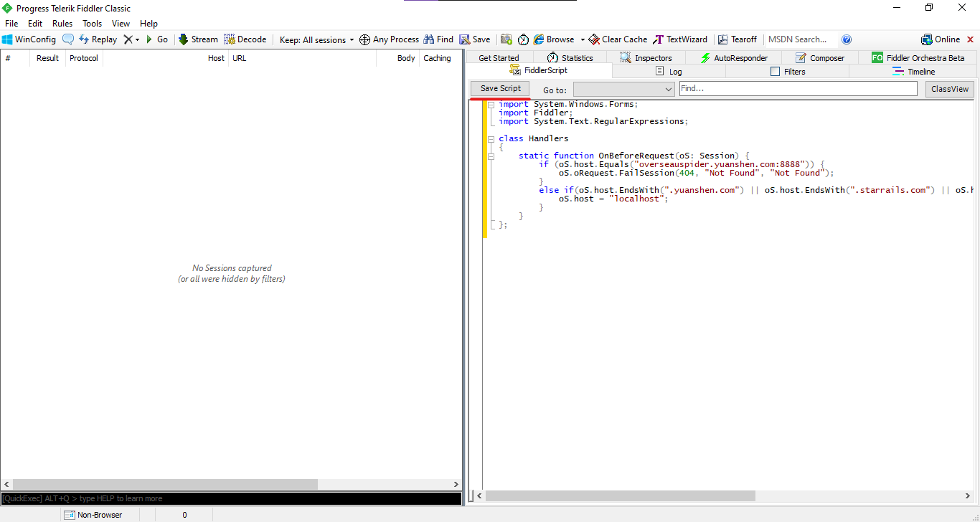This screenshot has width=980, height=522.
Task: Sort sessions by the # column
Action: 15,58
